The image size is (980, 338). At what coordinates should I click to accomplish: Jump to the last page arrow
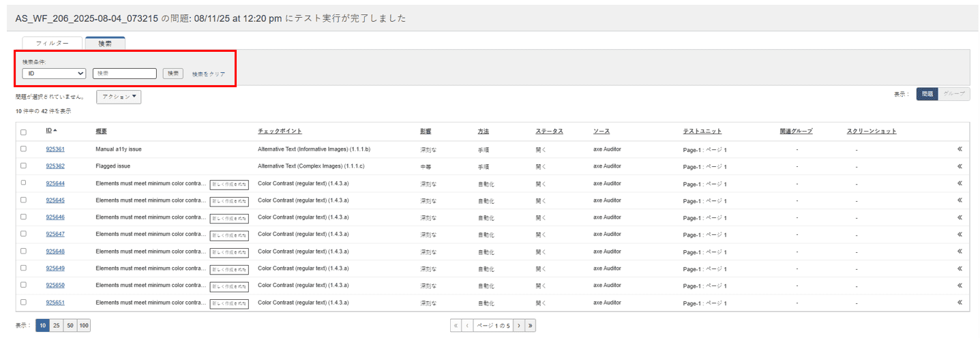pyautogui.click(x=531, y=326)
